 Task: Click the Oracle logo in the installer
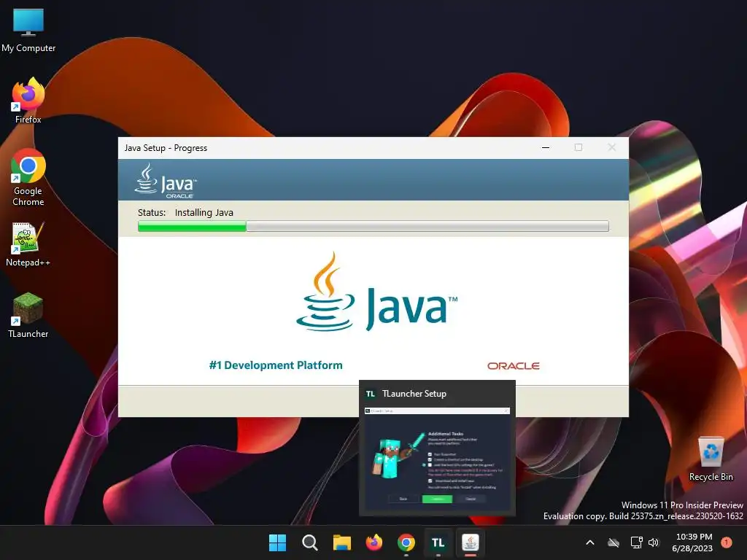coord(514,366)
